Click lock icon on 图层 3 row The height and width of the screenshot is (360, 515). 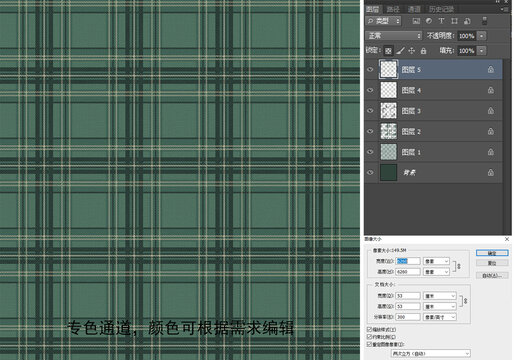point(491,111)
